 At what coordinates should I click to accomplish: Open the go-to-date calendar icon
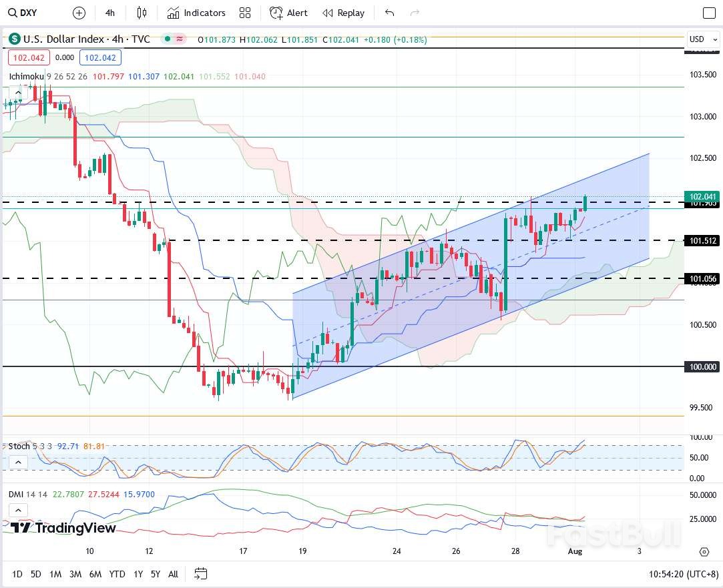200,574
